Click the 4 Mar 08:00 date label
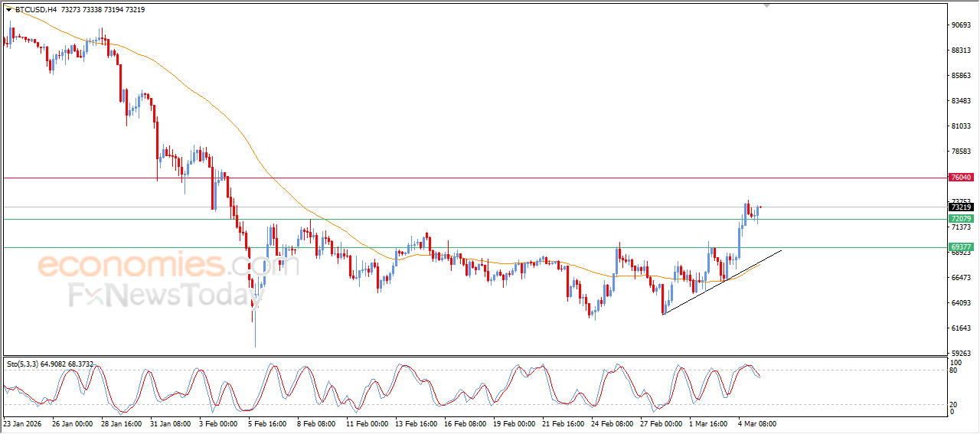This screenshot has height=434, width=980. [x=758, y=423]
